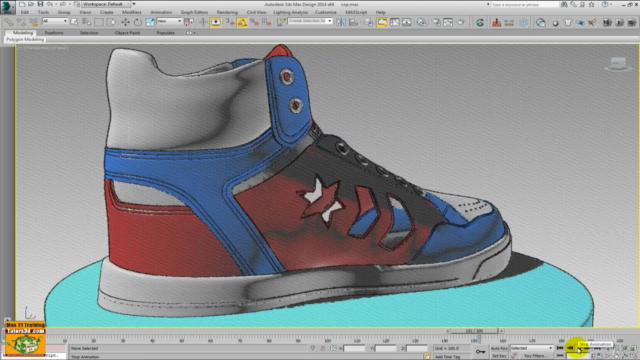Click the search field 'Type a keyword or phrase'

pyautogui.click(x=524, y=4)
